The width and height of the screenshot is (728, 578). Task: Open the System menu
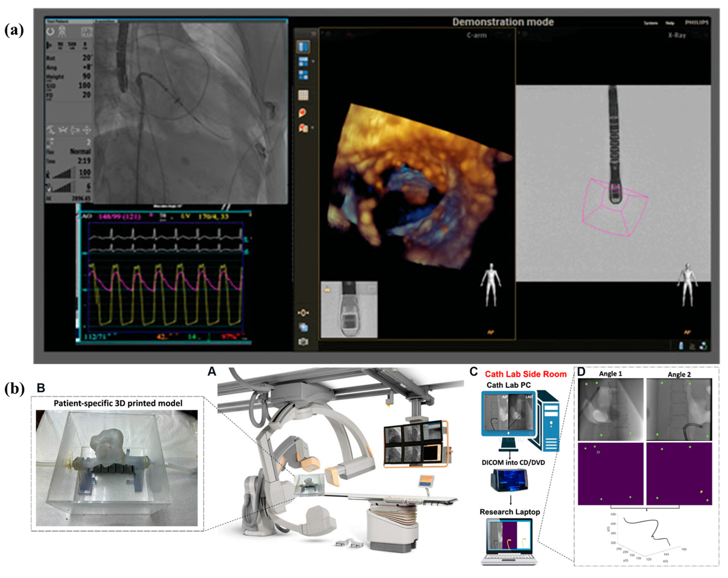[x=650, y=23]
